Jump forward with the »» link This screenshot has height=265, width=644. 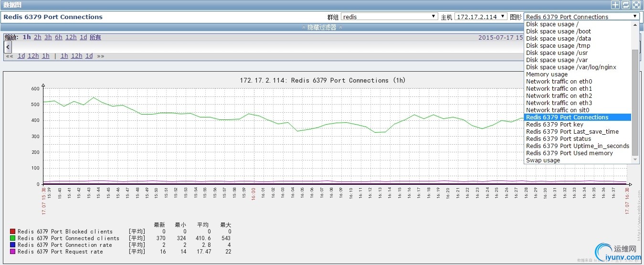(101, 56)
